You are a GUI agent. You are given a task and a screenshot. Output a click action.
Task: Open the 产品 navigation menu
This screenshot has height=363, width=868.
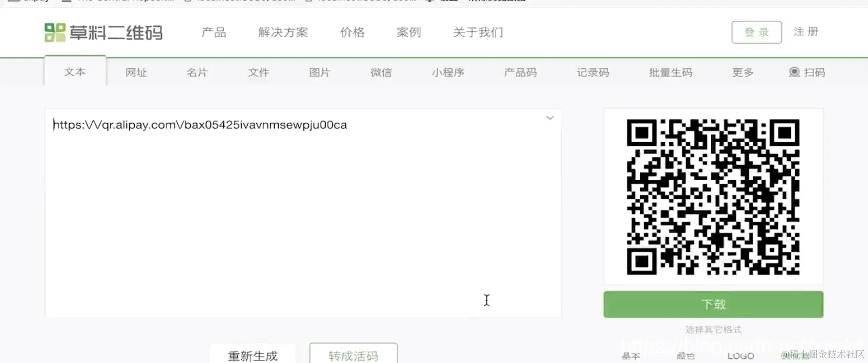coord(214,33)
